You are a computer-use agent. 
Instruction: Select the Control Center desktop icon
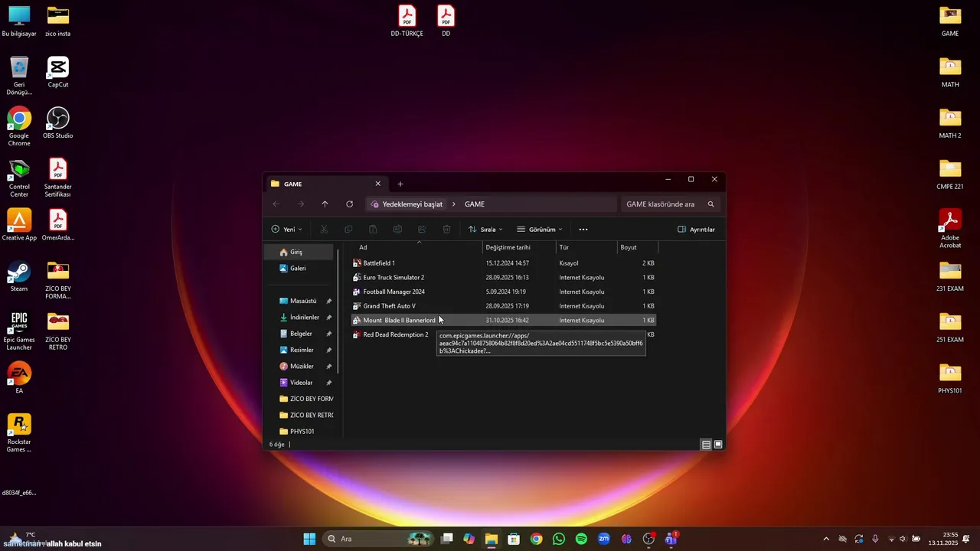(x=19, y=178)
